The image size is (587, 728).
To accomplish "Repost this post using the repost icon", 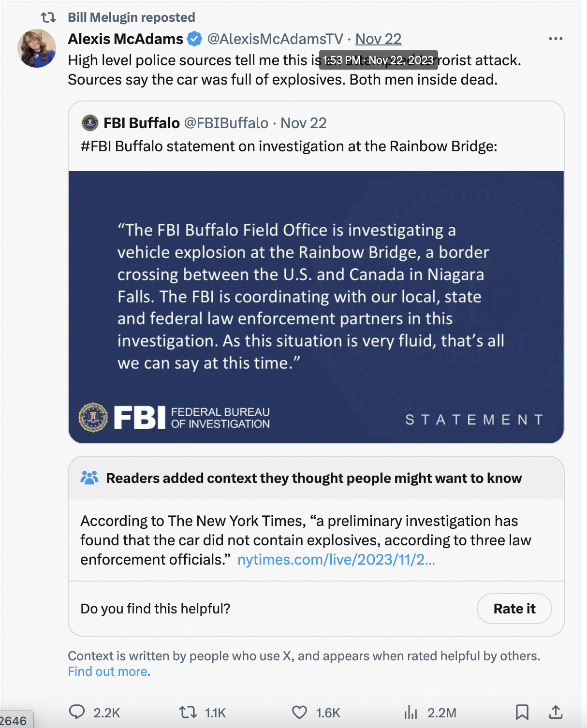I will (x=188, y=712).
